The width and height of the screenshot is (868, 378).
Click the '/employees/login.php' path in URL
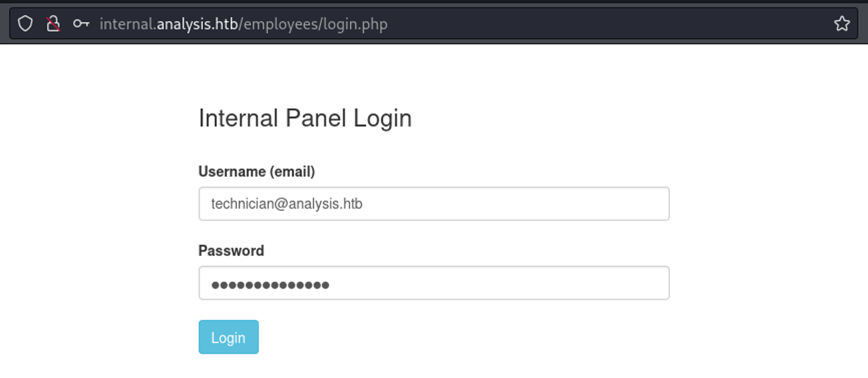click(312, 24)
